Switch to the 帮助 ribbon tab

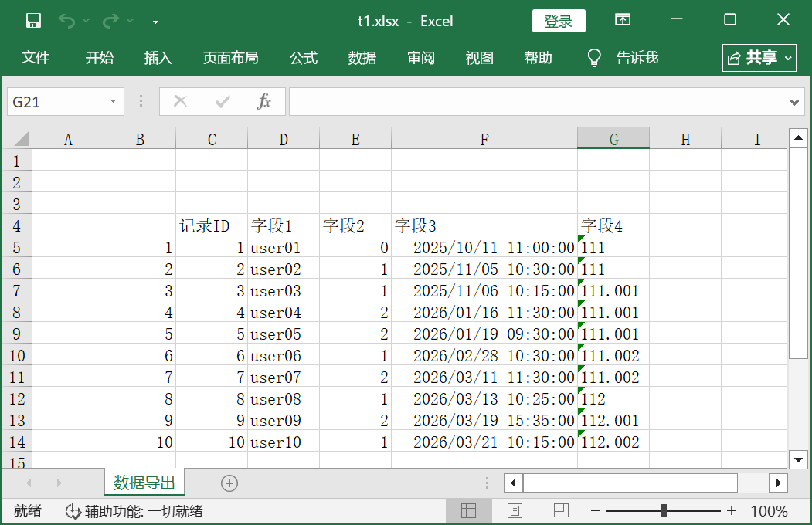(x=538, y=57)
